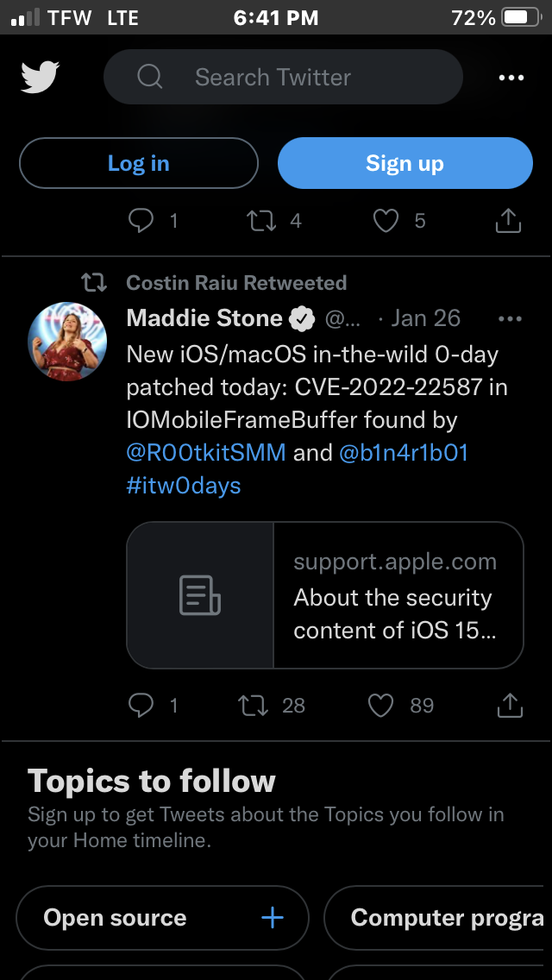Open more options on Maddie Stone's tweet

click(511, 318)
